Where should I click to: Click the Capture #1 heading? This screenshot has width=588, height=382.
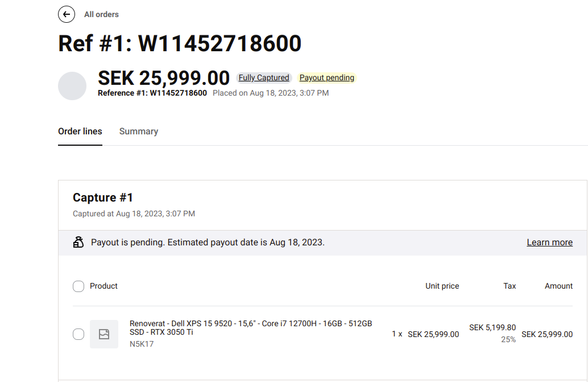tap(102, 198)
